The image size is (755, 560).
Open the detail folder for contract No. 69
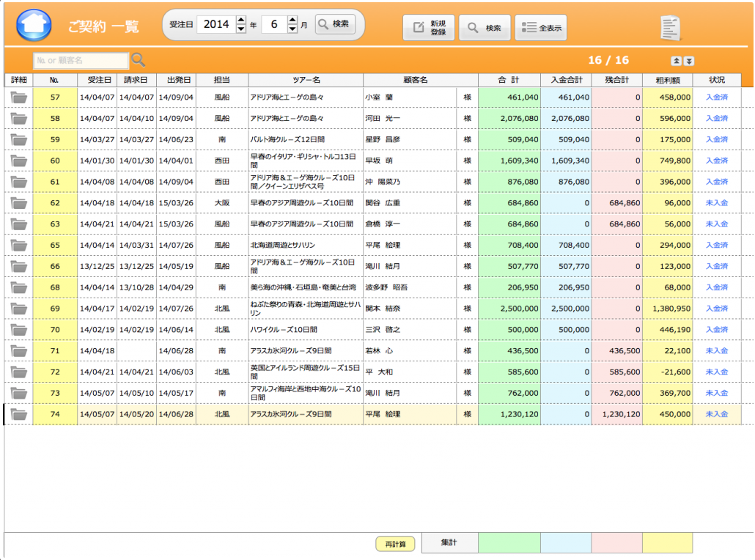coord(18,309)
